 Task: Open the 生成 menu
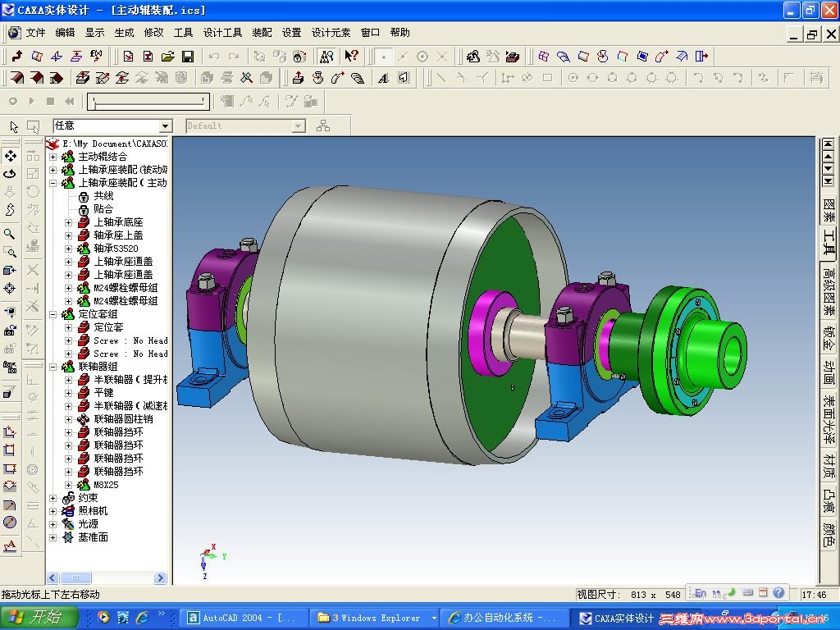(x=124, y=33)
